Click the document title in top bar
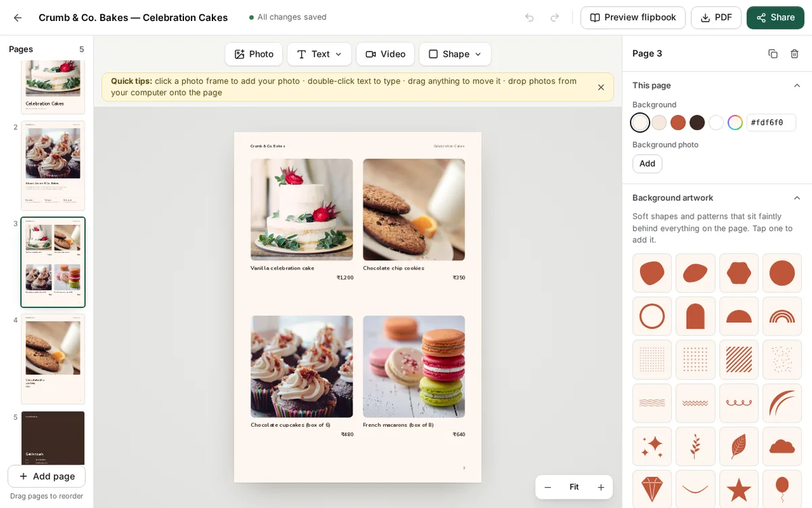 pyautogui.click(x=133, y=18)
